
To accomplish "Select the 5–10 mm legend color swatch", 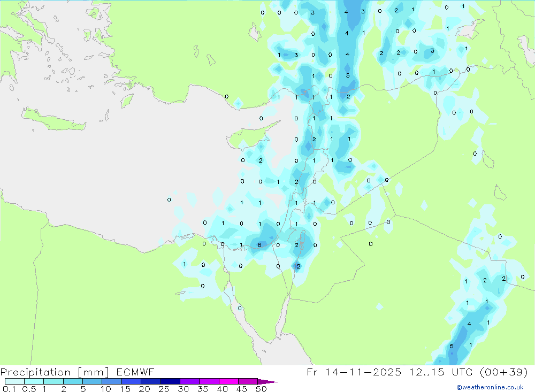I will point(93,381).
